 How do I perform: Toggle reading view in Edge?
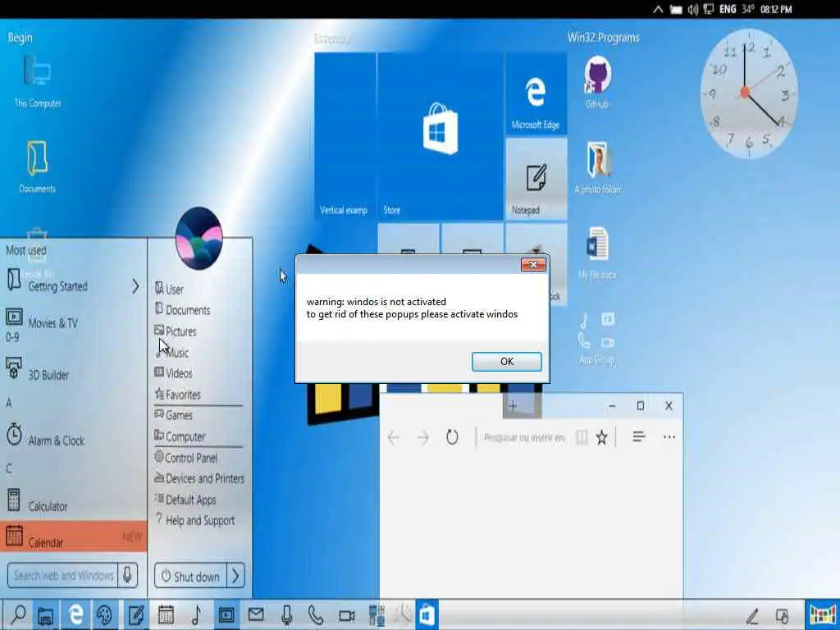pyautogui.click(x=582, y=438)
